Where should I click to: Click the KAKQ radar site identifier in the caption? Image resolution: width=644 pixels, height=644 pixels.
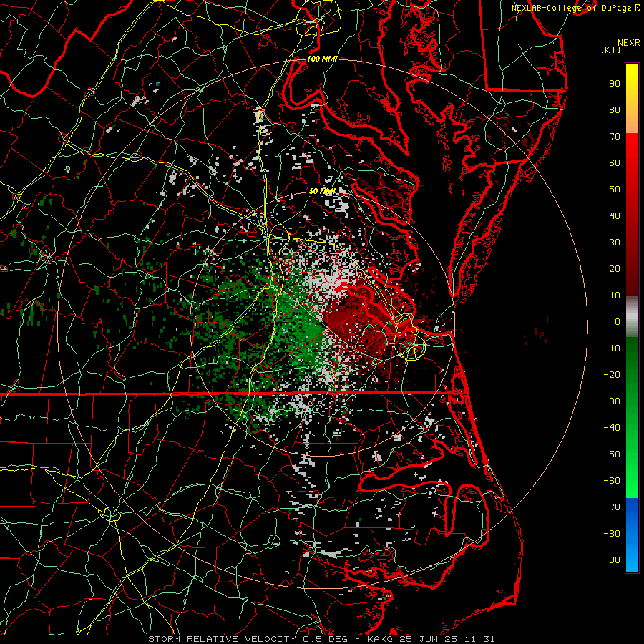381,639
